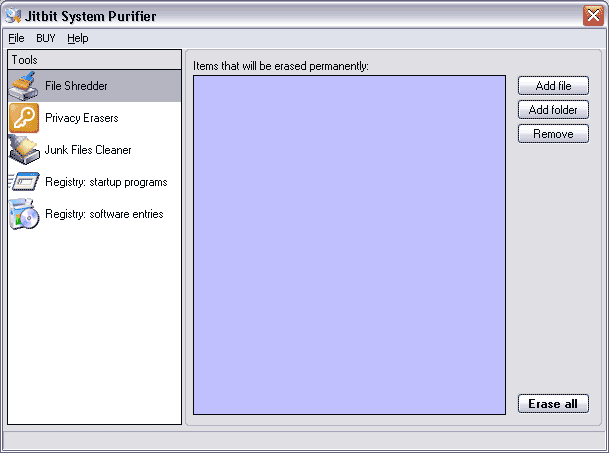
Task: Click the Registry startup programs window icon
Action: pos(24,182)
